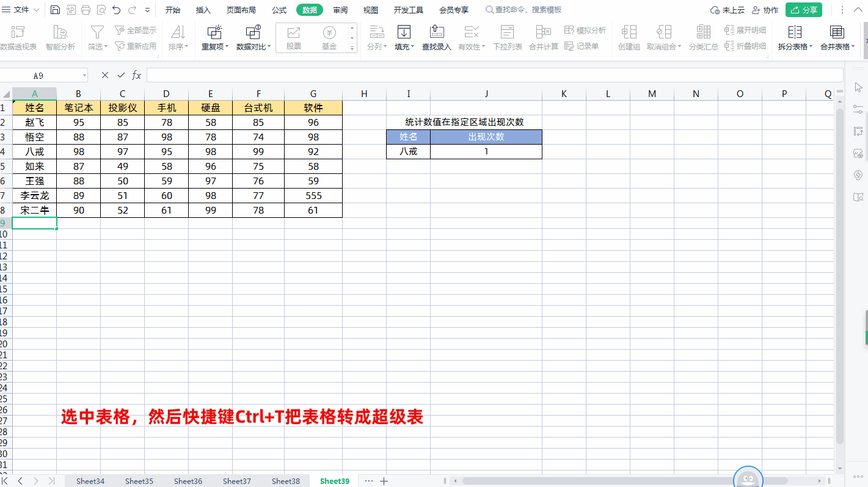Screen dimensions: 868x487
Task: Select column header J
Action: (x=486, y=93)
